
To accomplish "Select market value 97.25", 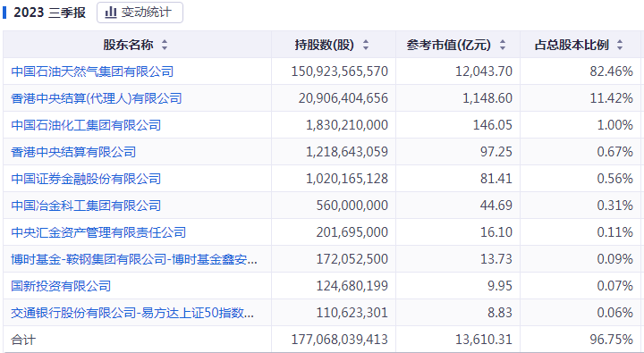I will click(496, 152).
